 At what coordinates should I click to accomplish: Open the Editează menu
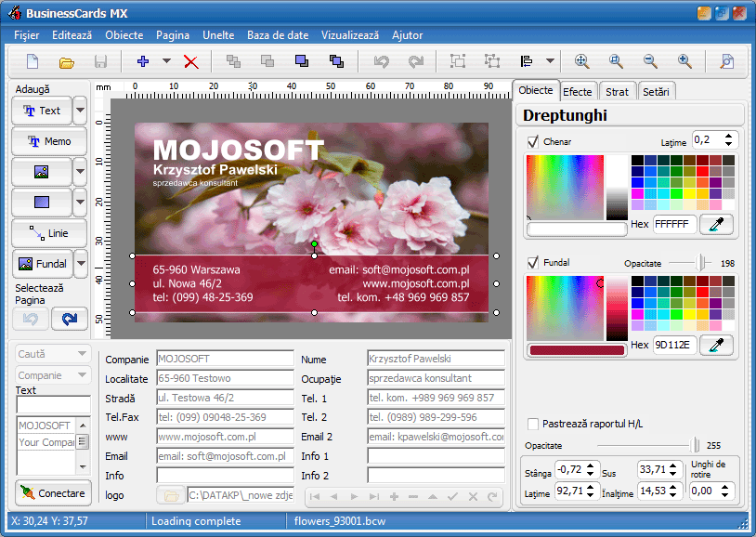[x=72, y=35]
